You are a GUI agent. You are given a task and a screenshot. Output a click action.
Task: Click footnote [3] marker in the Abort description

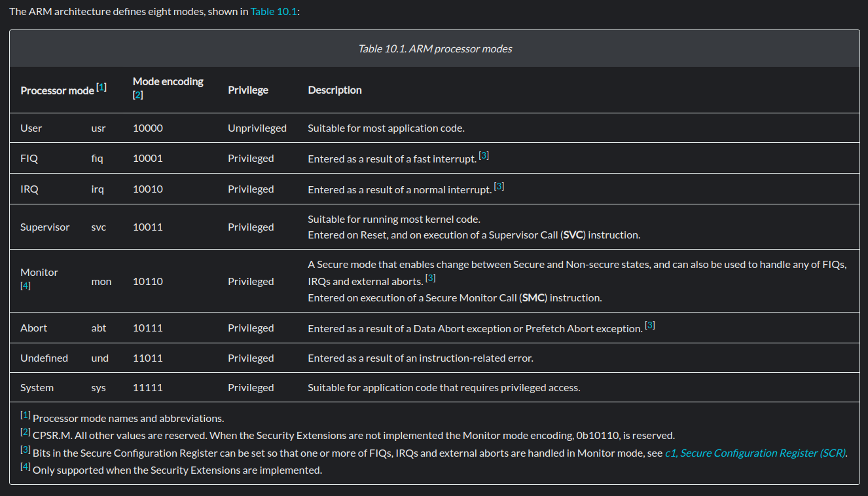pos(650,325)
